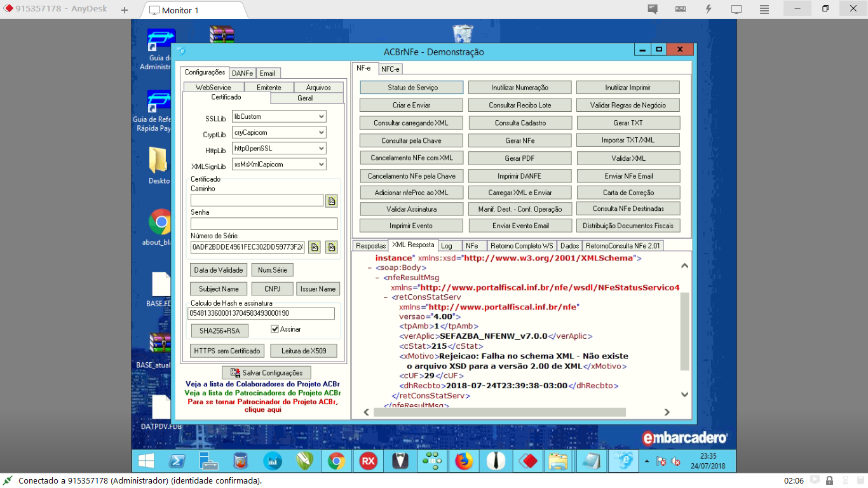The image size is (868, 488).
Task: Click the Status de Serviço button
Action: point(412,88)
